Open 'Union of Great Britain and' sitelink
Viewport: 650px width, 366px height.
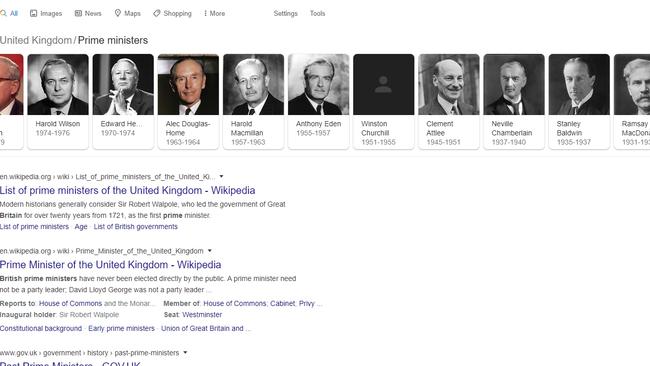(202, 328)
